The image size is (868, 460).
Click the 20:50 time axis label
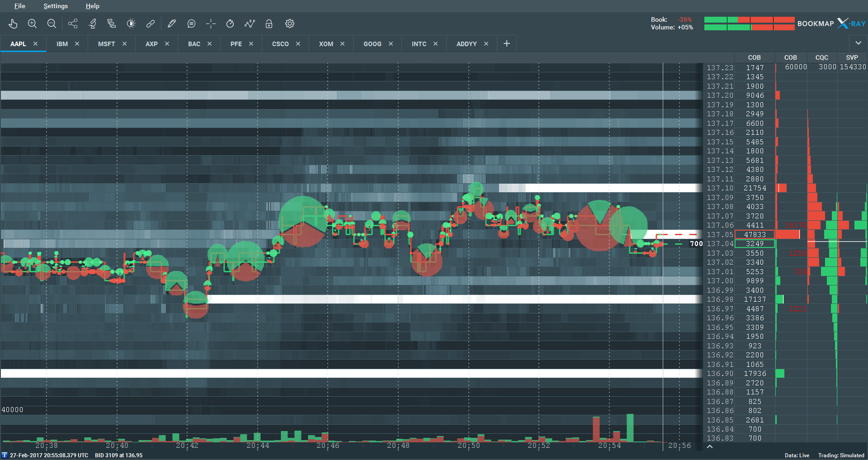(x=468, y=446)
